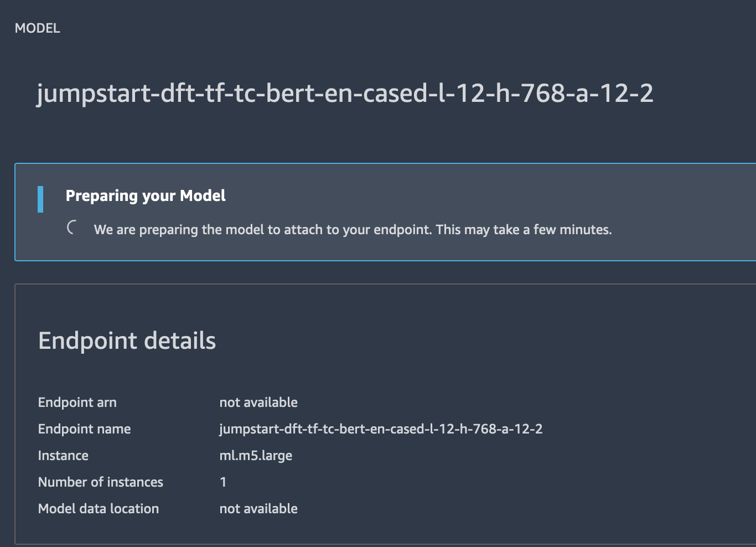The image size is (756, 547).
Task: Click the Model data location label
Action: click(x=98, y=509)
